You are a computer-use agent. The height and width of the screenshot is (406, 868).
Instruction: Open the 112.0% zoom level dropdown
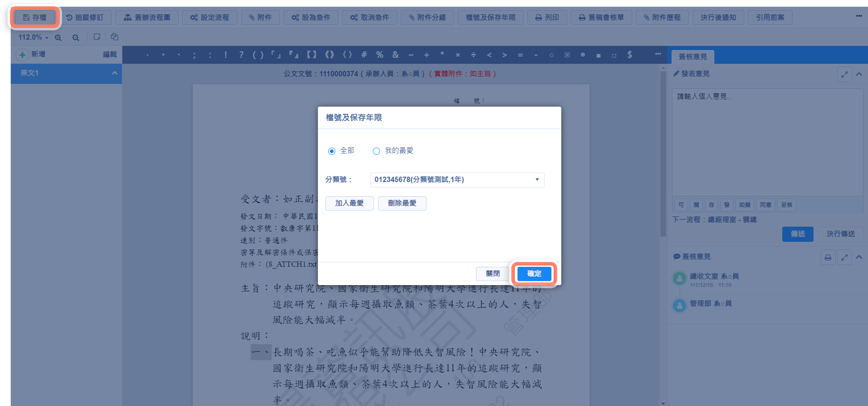click(33, 37)
